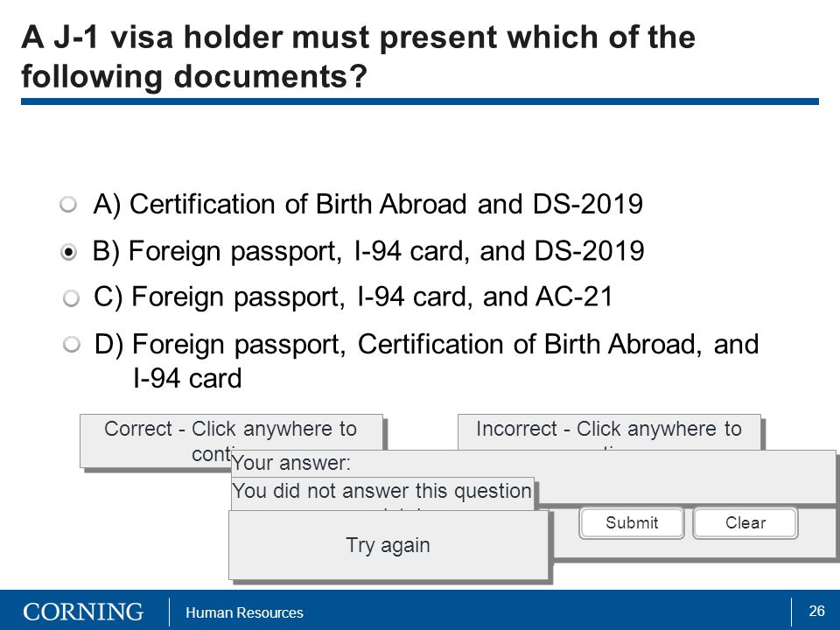Pick radio button for answer D

[71, 344]
